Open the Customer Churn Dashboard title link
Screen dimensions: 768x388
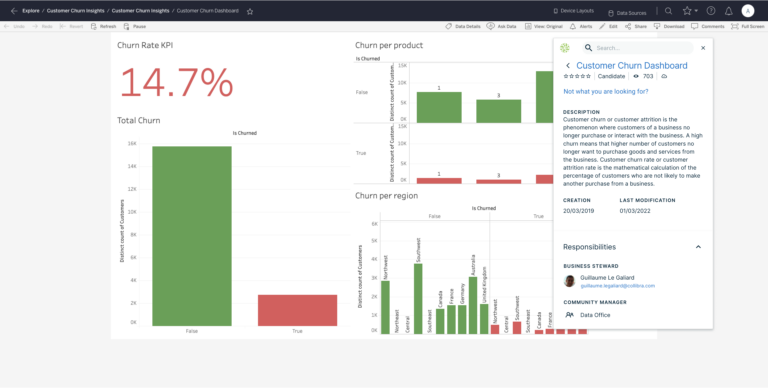632,66
